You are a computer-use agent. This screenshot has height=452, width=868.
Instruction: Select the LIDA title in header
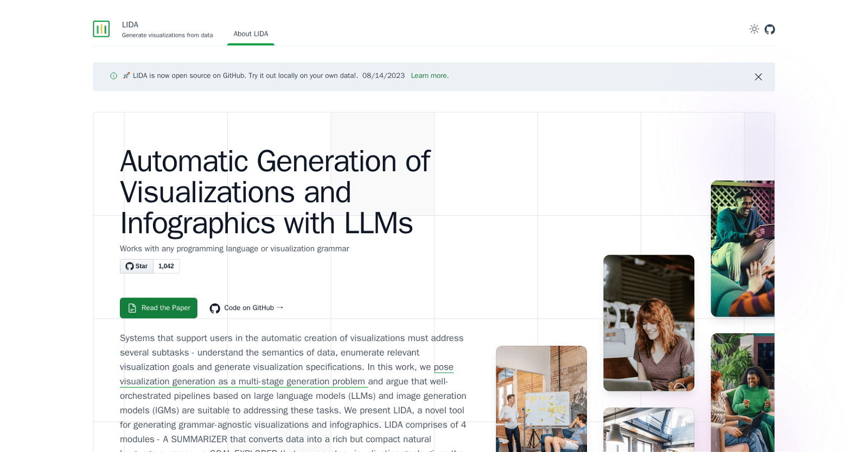130,25
